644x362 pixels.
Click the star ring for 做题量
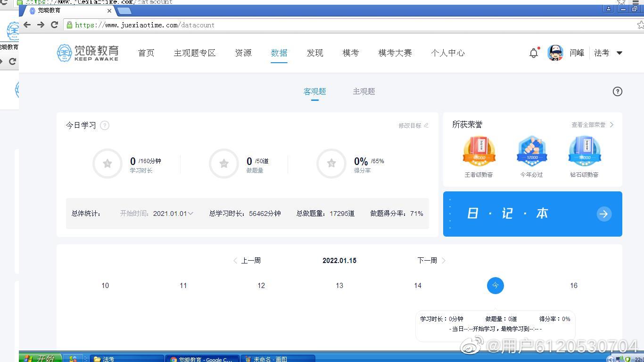click(x=224, y=164)
